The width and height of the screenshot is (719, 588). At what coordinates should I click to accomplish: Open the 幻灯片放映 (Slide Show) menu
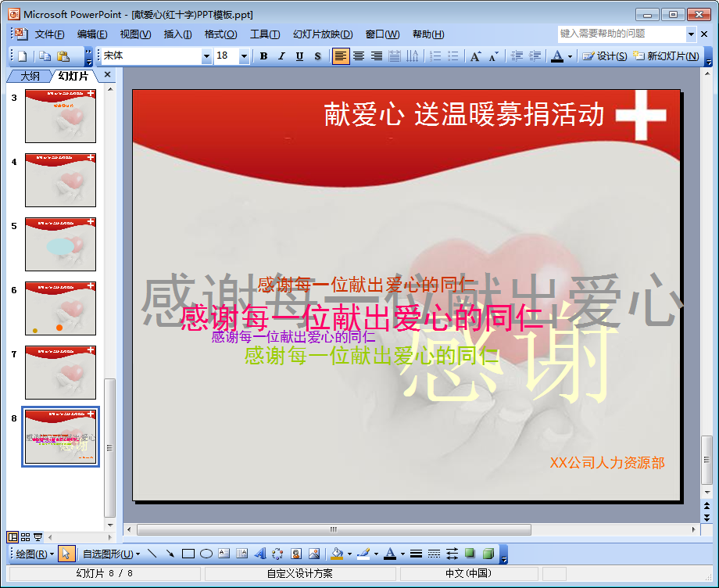(x=322, y=34)
